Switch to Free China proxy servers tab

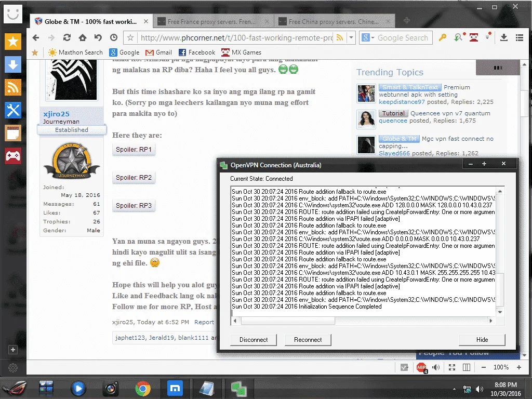[x=334, y=21]
